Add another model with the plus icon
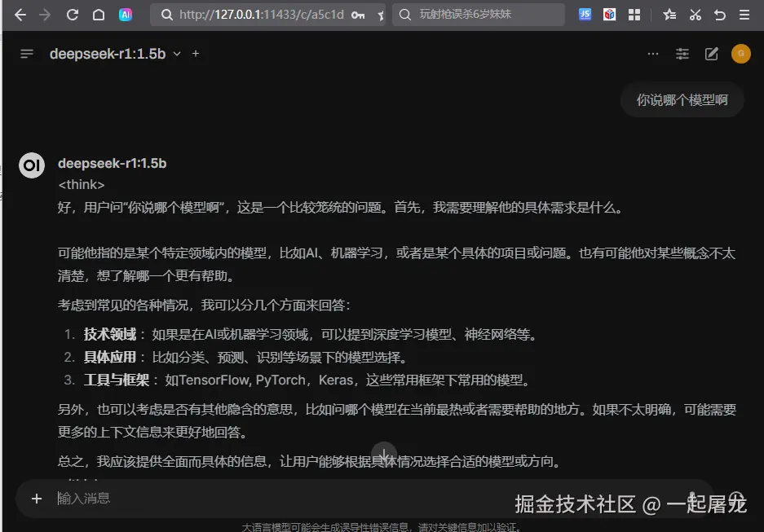The width and height of the screenshot is (764, 532). click(196, 54)
